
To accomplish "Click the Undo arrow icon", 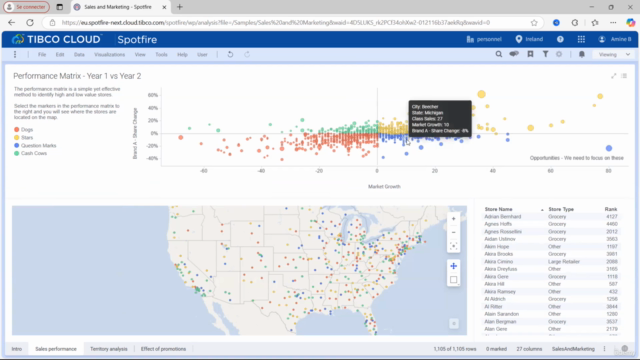I will click(x=230, y=54).
